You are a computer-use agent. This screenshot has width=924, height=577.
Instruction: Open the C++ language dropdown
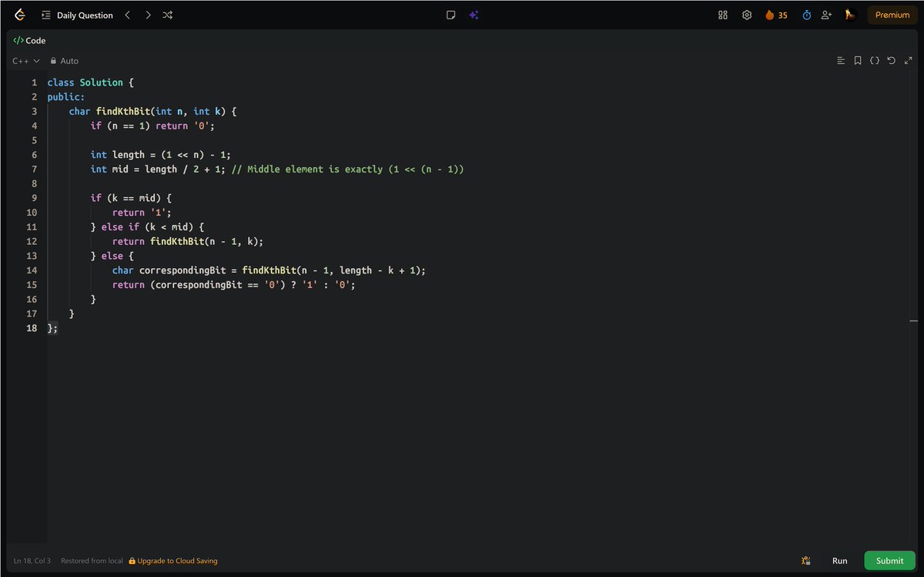[26, 61]
